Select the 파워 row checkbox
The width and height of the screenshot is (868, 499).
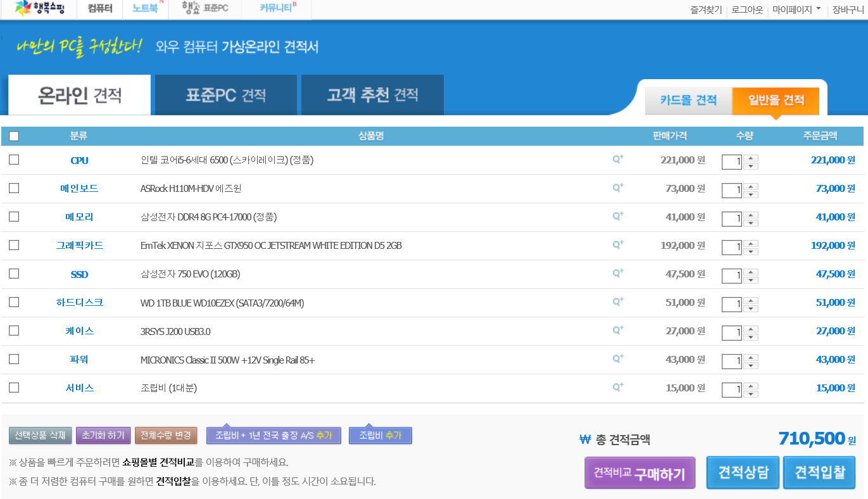click(14, 359)
